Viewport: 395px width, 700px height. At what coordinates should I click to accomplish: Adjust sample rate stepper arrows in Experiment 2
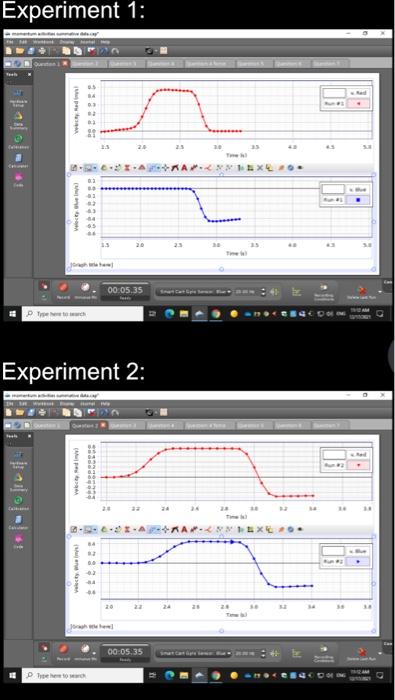tap(263, 654)
